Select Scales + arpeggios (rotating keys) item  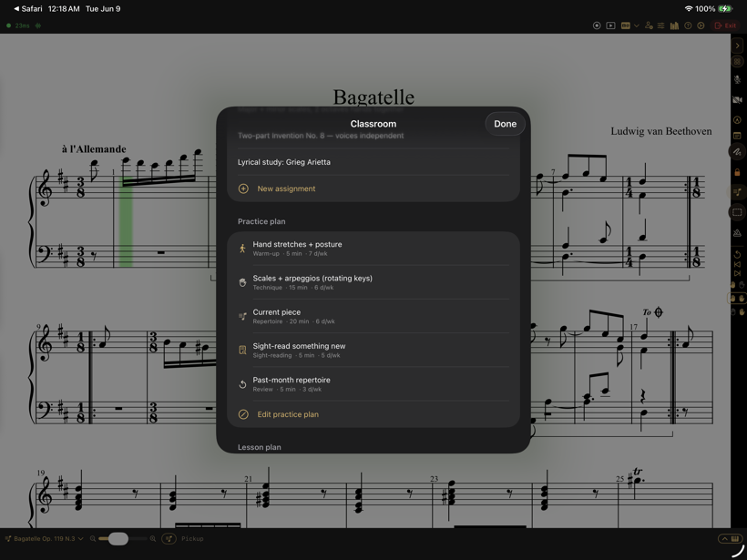point(373,282)
